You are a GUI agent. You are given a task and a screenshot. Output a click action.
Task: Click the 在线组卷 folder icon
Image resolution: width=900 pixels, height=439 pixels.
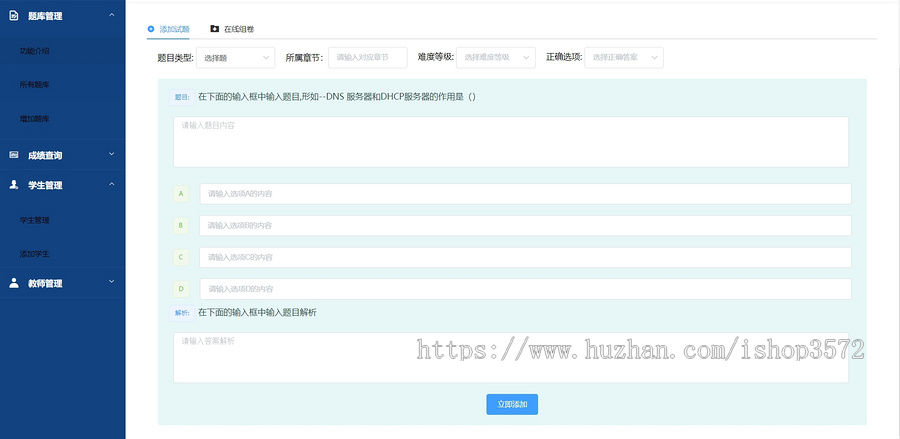(215, 29)
